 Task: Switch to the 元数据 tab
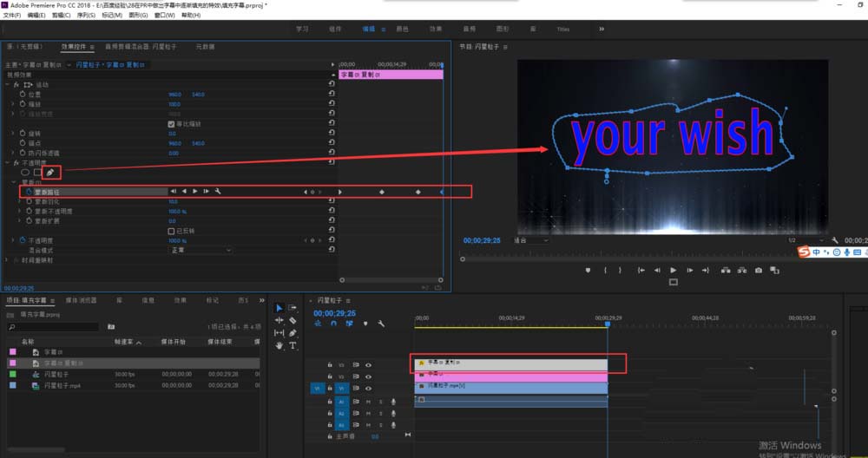coord(205,47)
